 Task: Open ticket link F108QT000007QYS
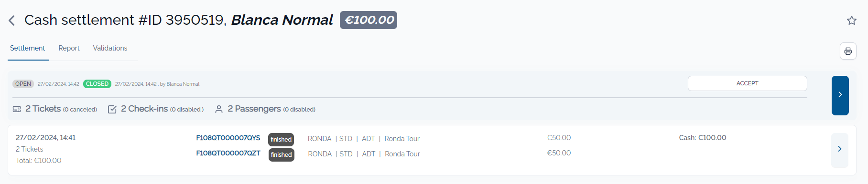(228, 138)
